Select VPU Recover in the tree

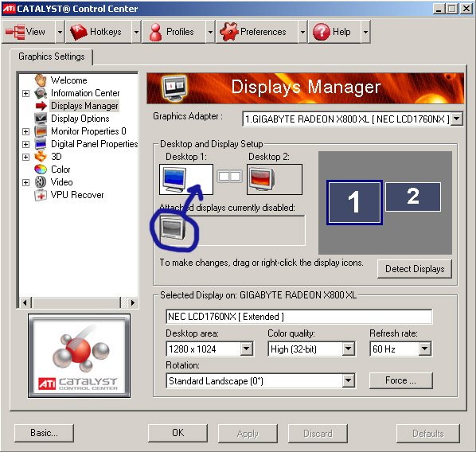point(77,195)
